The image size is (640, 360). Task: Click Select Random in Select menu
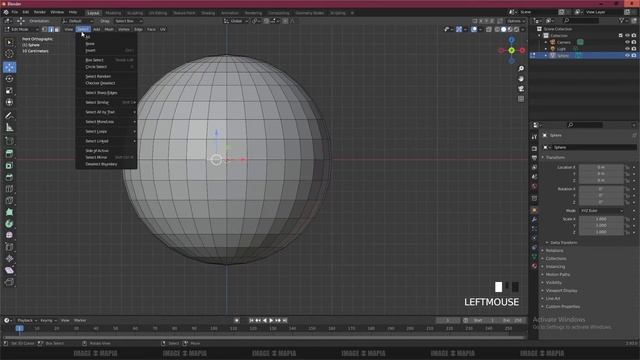click(106, 76)
